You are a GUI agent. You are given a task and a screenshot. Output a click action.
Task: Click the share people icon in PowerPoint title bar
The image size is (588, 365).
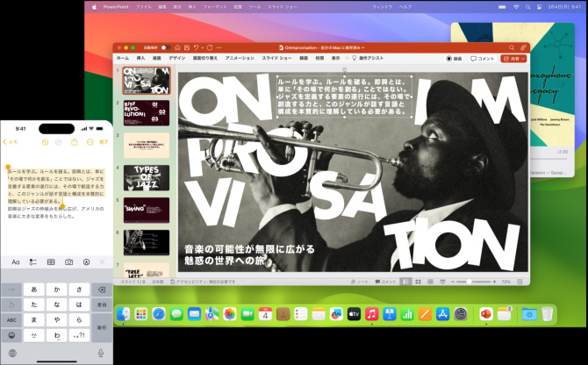click(523, 47)
